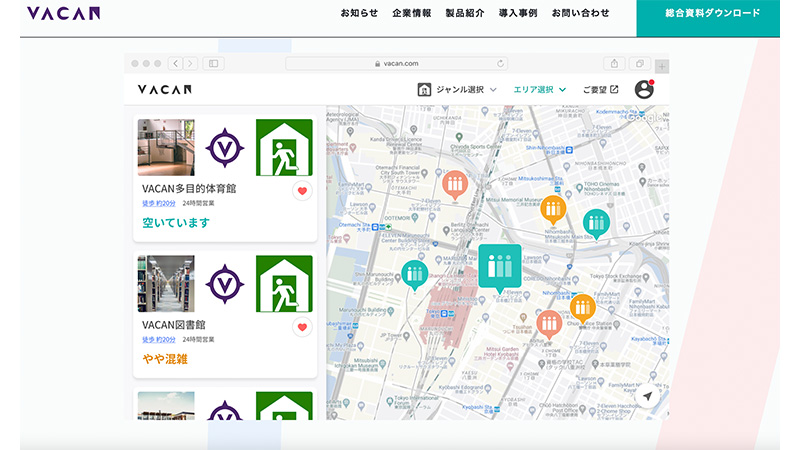Click the evacuation shelter icon on the VACAN図書館 card
This screenshot has width=800, height=450.
point(284,284)
